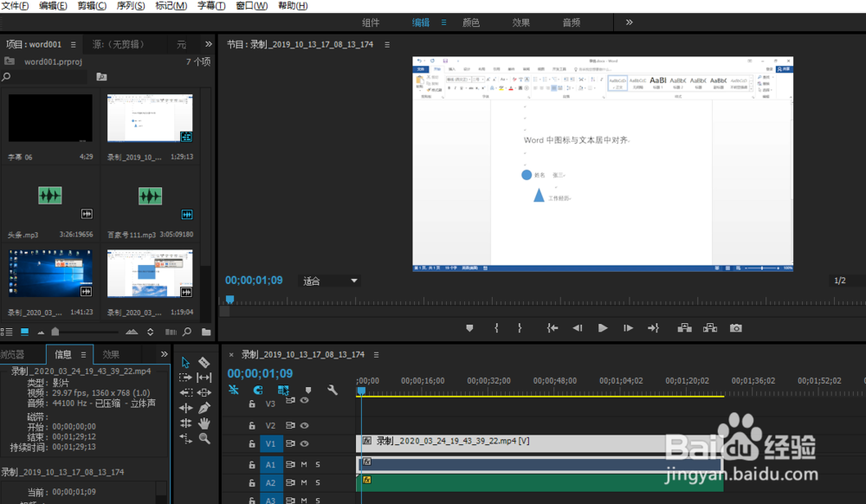
Task: Solo audio track A2
Action: pyautogui.click(x=318, y=482)
